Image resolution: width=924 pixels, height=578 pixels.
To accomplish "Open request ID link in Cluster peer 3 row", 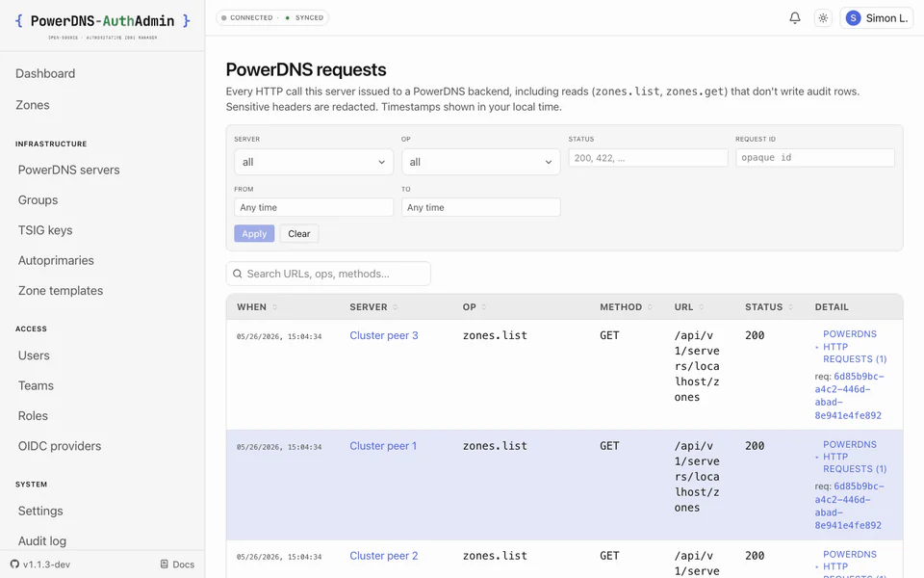I will [x=849, y=396].
